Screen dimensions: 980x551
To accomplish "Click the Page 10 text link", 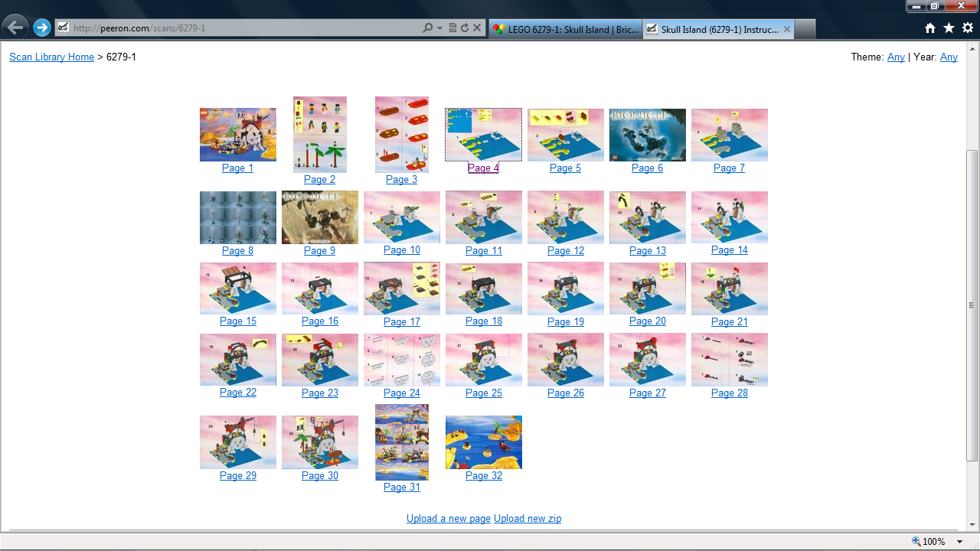I will point(402,249).
